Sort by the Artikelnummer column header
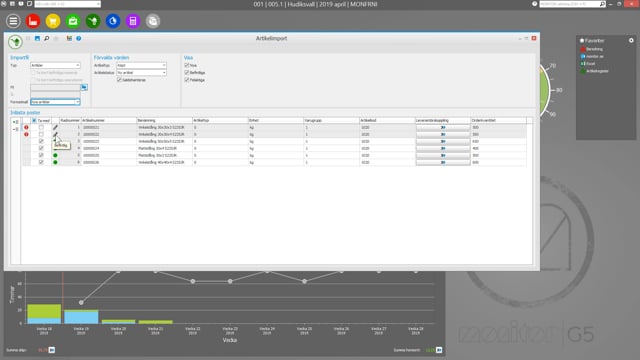Screen dimensions: 640x360 [109, 120]
